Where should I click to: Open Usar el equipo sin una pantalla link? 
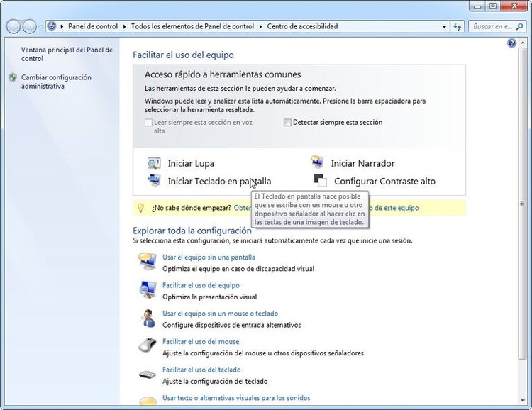pos(209,257)
